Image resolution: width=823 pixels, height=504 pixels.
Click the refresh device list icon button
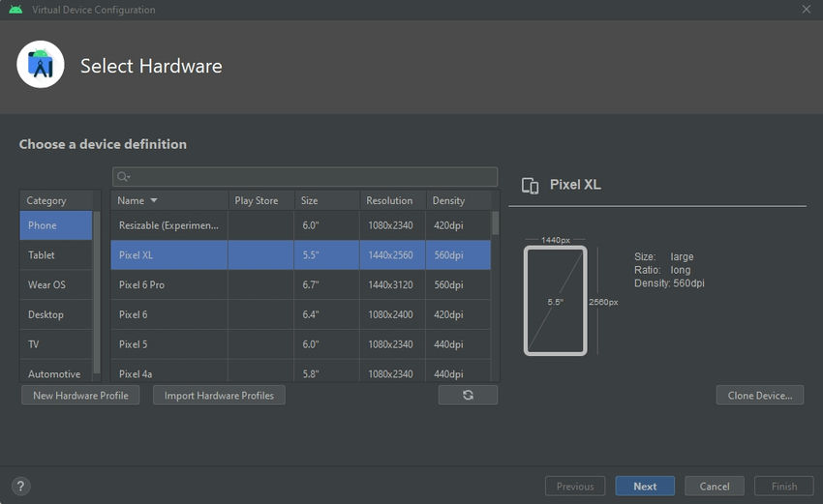point(468,395)
